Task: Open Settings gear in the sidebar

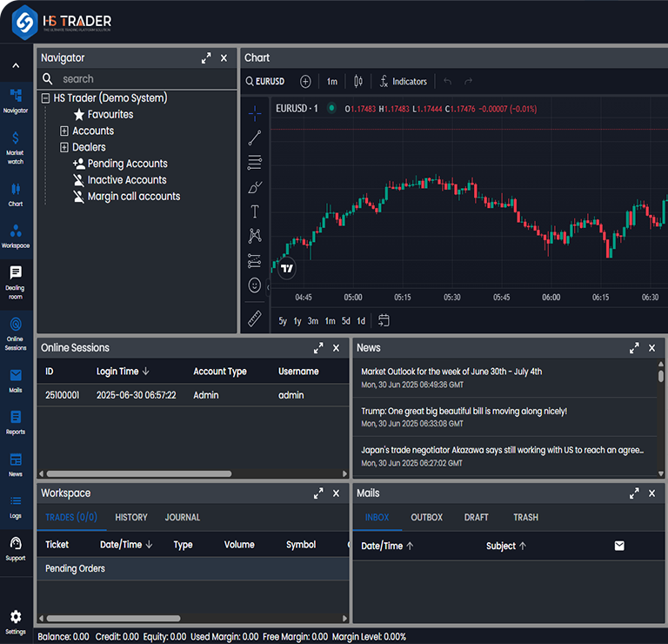Action: coord(16,622)
